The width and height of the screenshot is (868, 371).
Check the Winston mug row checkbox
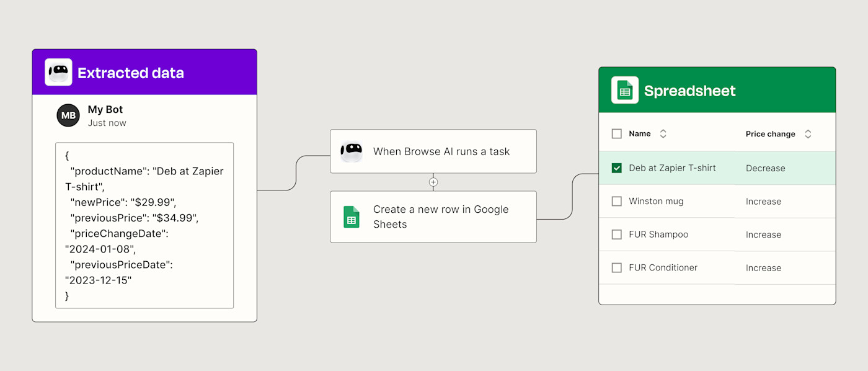616,202
